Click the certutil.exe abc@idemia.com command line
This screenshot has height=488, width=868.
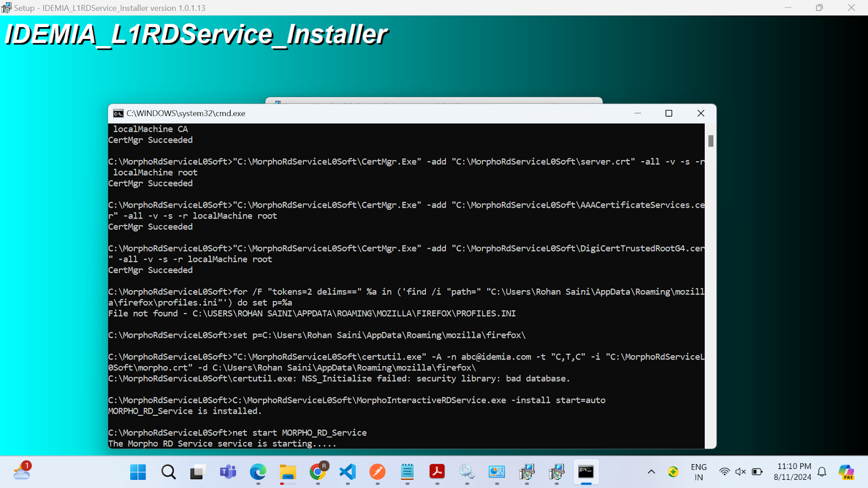pos(406,362)
